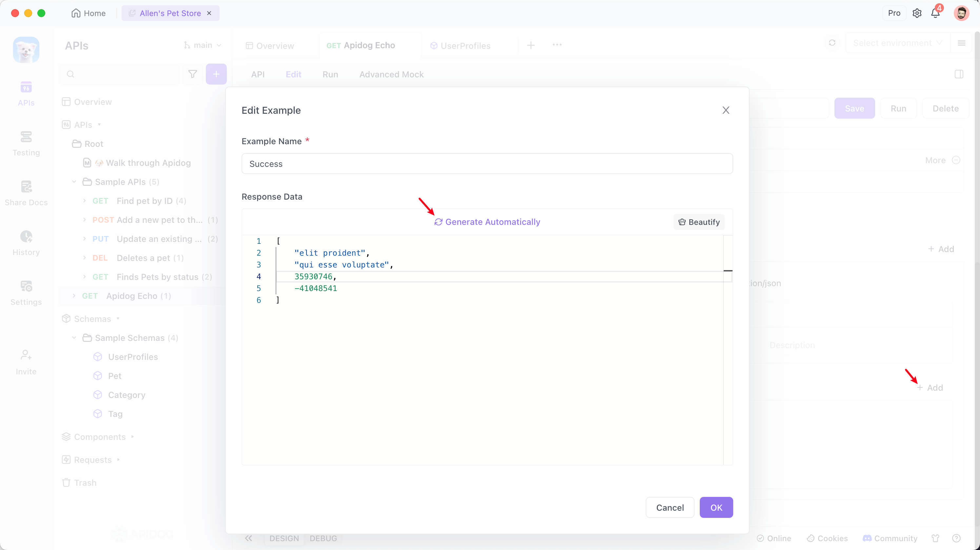Expand the Components section

[132, 437]
